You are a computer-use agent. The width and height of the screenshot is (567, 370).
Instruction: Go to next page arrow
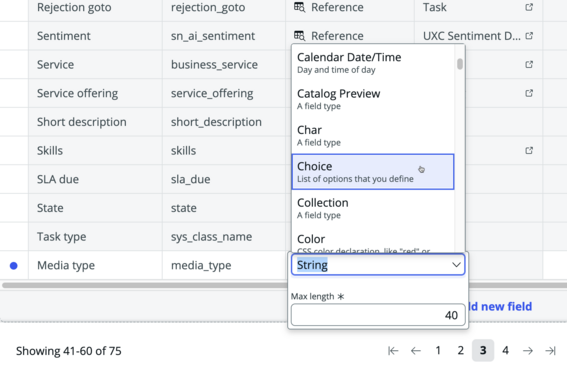point(528,350)
